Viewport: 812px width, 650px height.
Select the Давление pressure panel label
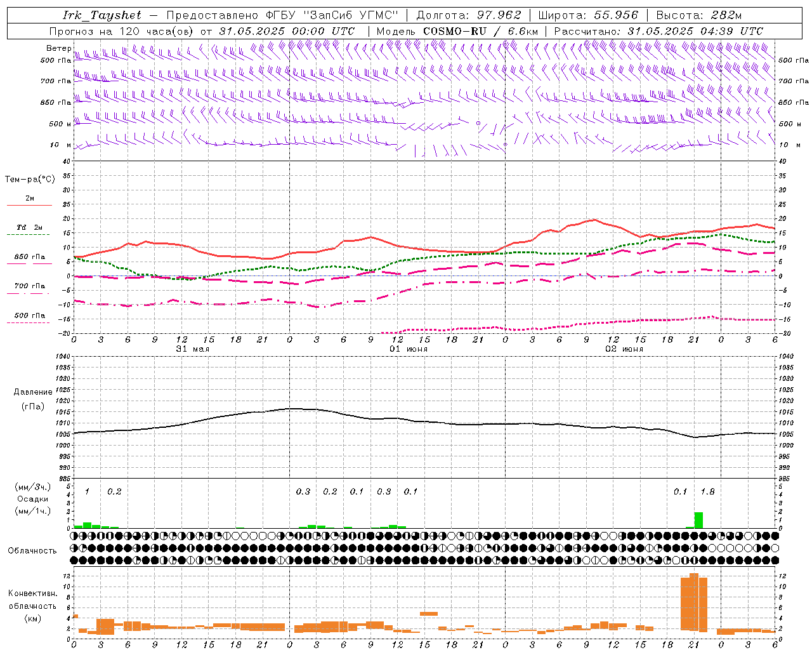(33, 392)
